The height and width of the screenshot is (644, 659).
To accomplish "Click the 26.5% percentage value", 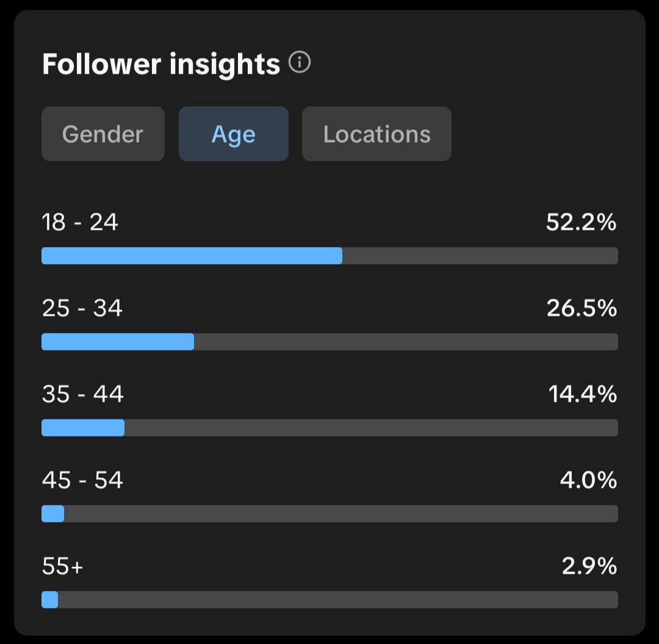I will 582,309.
